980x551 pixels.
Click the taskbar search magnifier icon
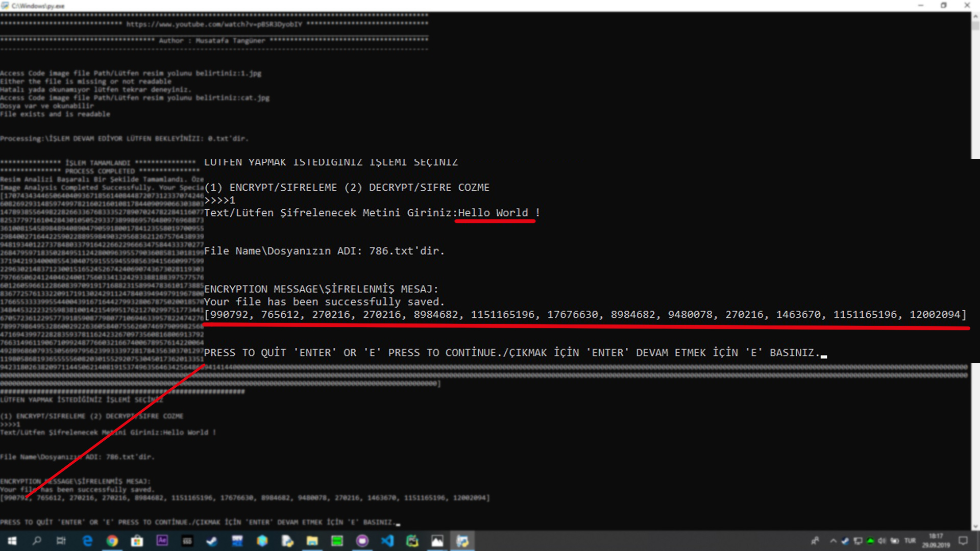pyautogui.click(x=37, y=541)
